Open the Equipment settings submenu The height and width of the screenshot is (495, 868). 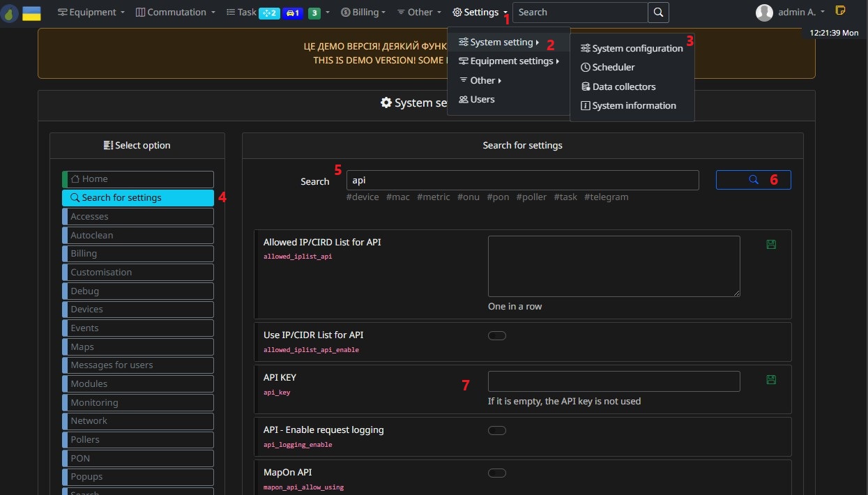point(509,61)
